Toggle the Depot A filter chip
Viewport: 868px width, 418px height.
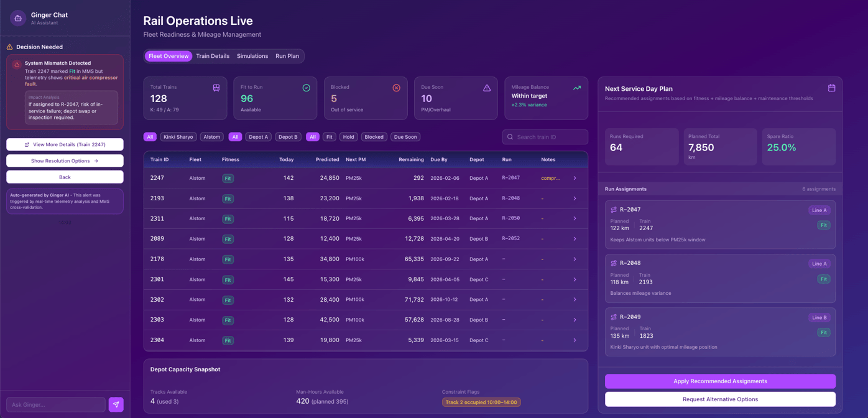[258, 137]
